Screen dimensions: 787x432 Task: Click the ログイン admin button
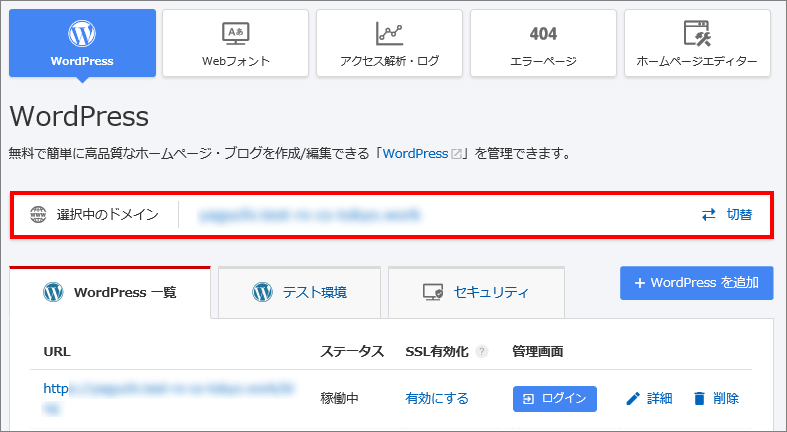point(555,399)
